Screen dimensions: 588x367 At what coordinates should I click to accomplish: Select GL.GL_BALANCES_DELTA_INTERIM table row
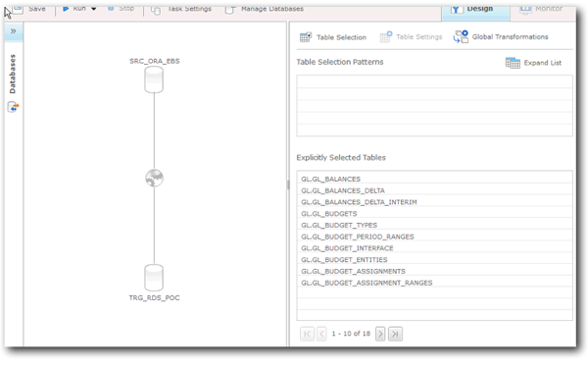click(x=434, y=202)
